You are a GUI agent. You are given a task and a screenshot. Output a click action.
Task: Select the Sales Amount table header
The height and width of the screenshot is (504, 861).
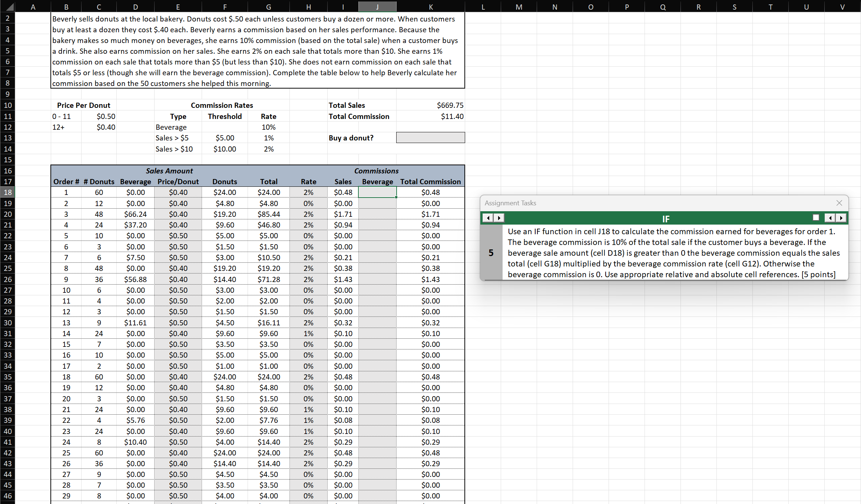(x=170, y=171)
